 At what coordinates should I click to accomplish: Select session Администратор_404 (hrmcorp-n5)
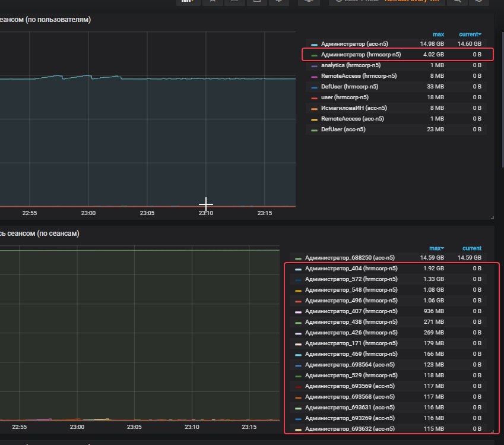[351, 269]
